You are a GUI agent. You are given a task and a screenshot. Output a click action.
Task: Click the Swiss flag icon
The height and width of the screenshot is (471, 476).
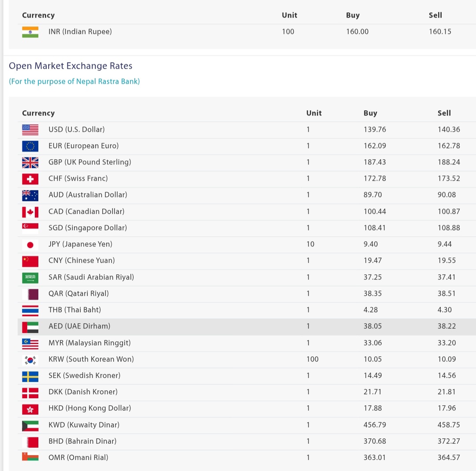pyautogui.click(x=30, y=179)
